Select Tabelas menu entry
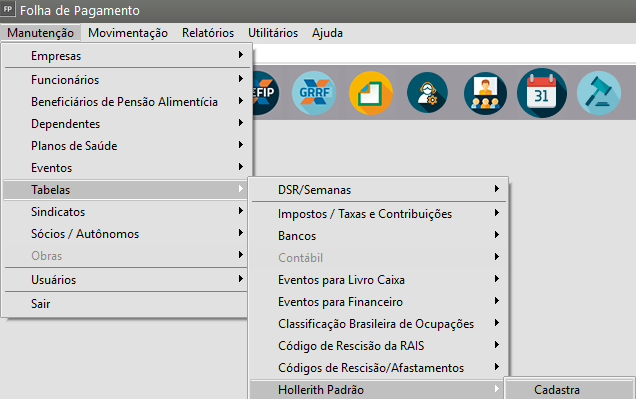636x399 pixels. pos(126,189)
